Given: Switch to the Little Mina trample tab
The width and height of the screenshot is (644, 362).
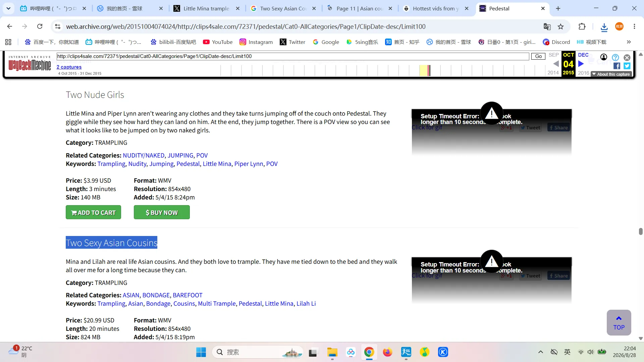Looking at the screenshot, I should tap(206, 8).
